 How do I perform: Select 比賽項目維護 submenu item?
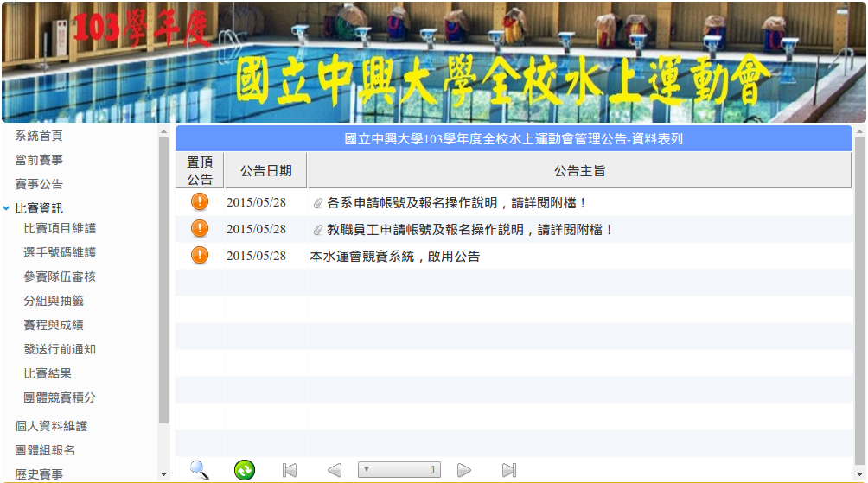coord(60,228)
